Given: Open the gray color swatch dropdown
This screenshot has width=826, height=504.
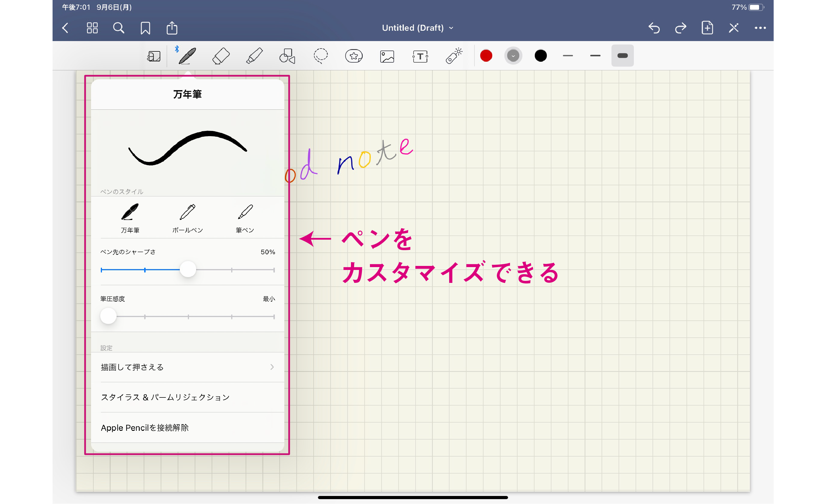Looking at the screenshot, I should (513, 56).
